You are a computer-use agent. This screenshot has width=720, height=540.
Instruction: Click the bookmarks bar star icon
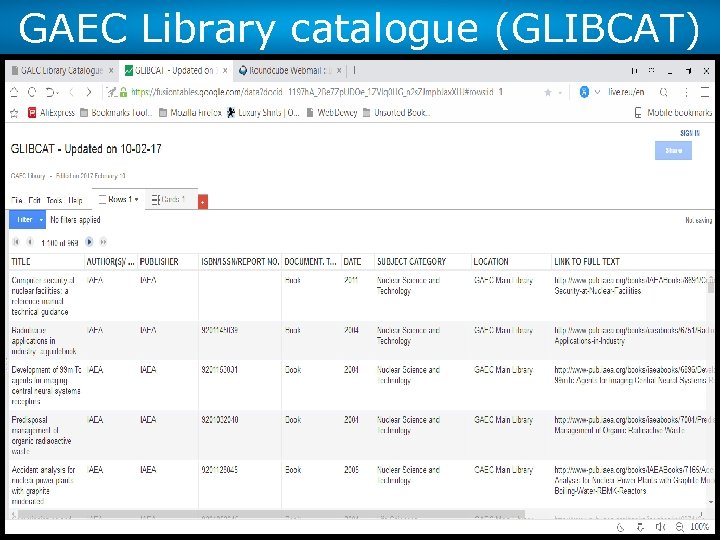click(x=14, y=113)
